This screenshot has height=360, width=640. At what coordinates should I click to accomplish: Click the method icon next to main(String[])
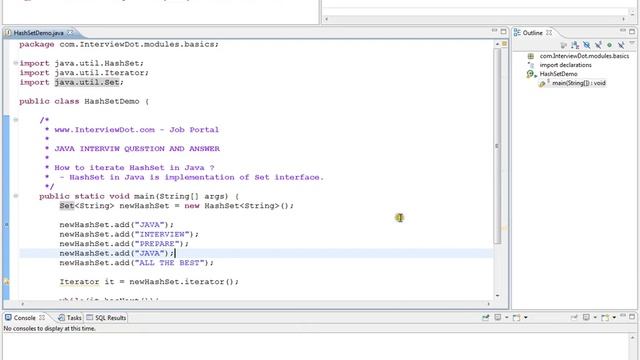(542, 84)
